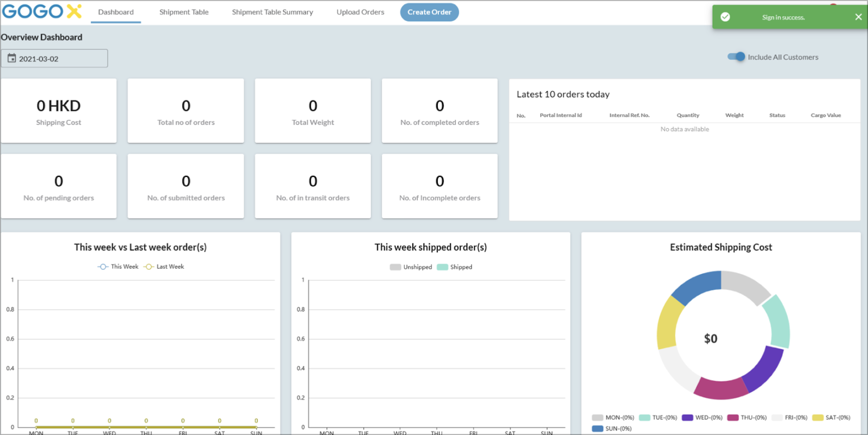Image resolution: width=868 pixels, height=435 pixels.
Task: Click No. of pending orders card
Action: pyautogui.click(x=59, y=186)
